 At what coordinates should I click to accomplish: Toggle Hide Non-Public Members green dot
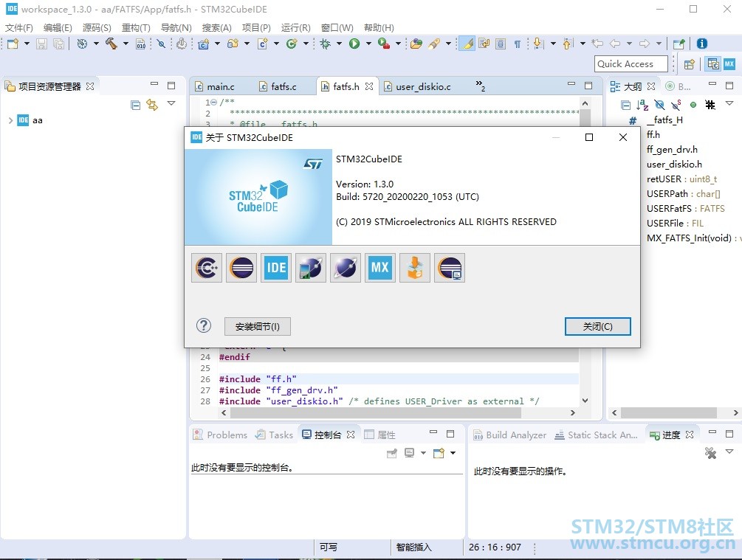(693, 105)
